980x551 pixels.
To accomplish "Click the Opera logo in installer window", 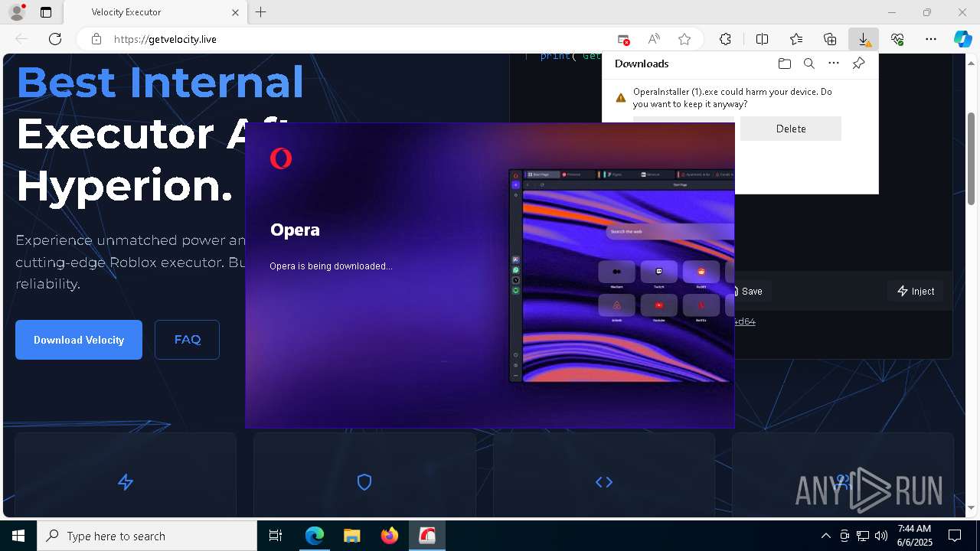I will pyautogui.click(x=281, y=158).
